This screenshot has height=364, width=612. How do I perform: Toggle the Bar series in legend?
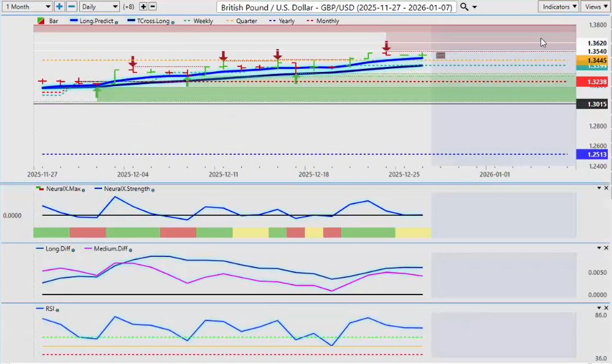point(48,21)
